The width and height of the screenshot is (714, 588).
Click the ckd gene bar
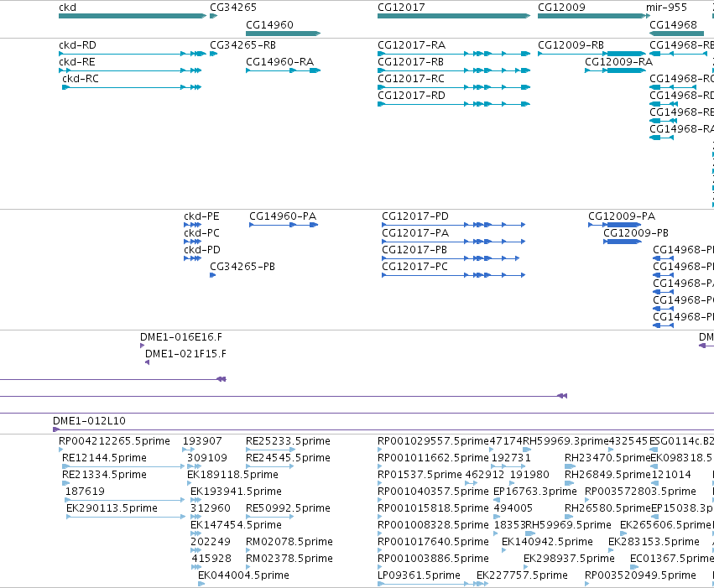[x=133, y=16]
